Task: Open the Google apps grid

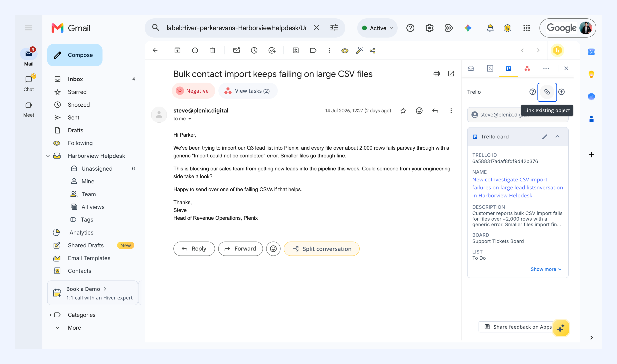Action: pos(527,28)
